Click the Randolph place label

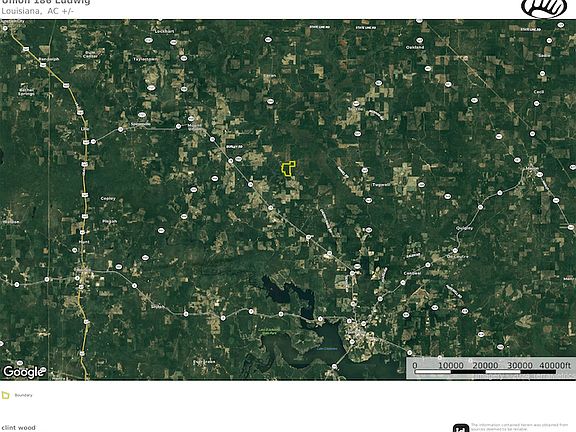48,59
